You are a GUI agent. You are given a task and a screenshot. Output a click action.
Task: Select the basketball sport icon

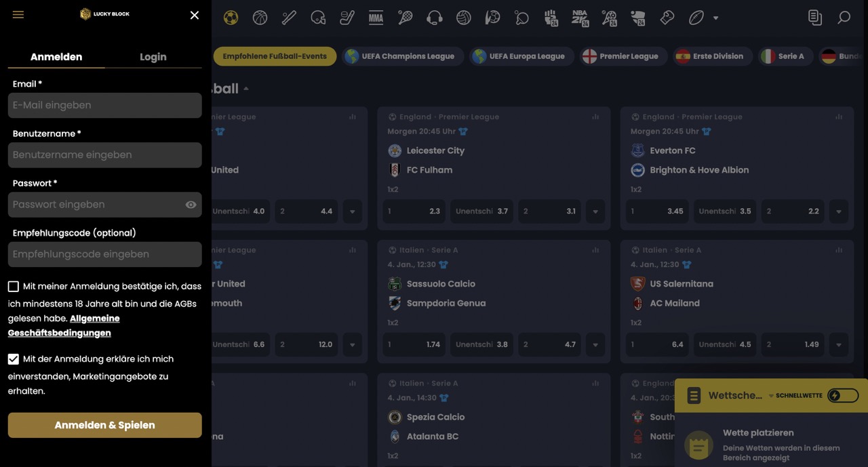click(x=260, y=18)
